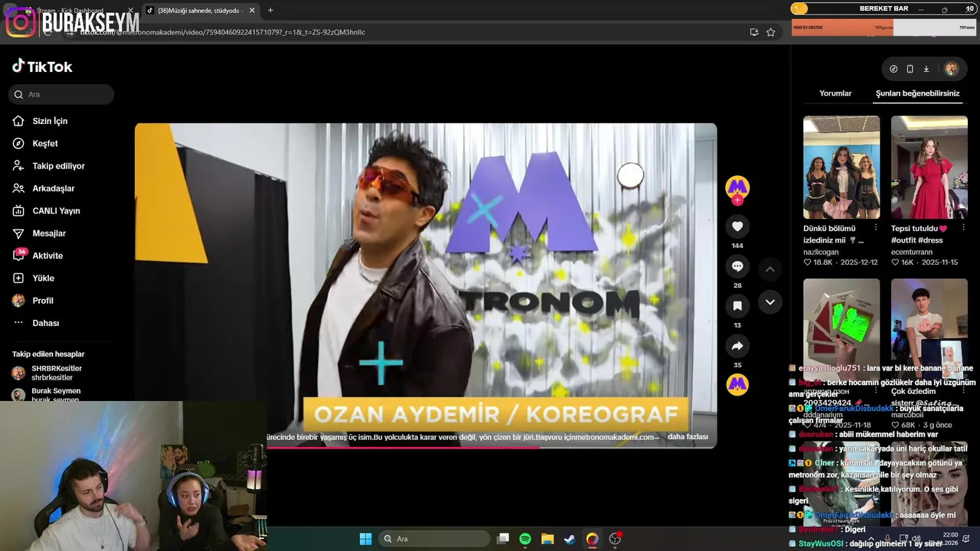Open Profil page
The width and height of the screenshot is (980, 551).
point(43,301)
